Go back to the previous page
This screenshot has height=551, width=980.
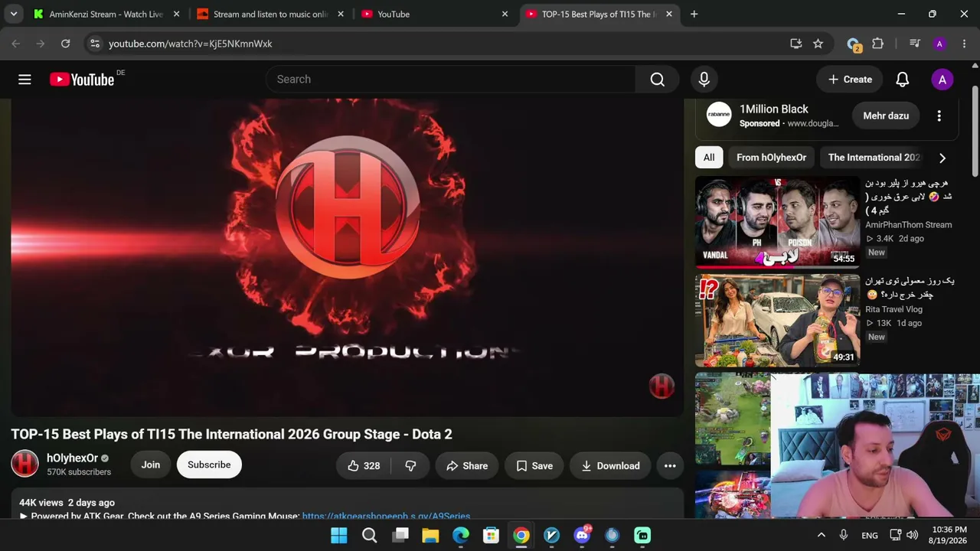16,44
